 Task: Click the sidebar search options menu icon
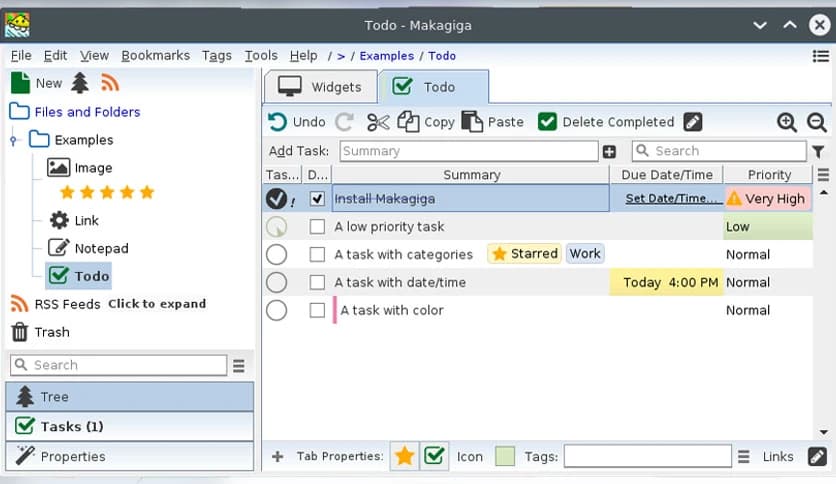239,366
